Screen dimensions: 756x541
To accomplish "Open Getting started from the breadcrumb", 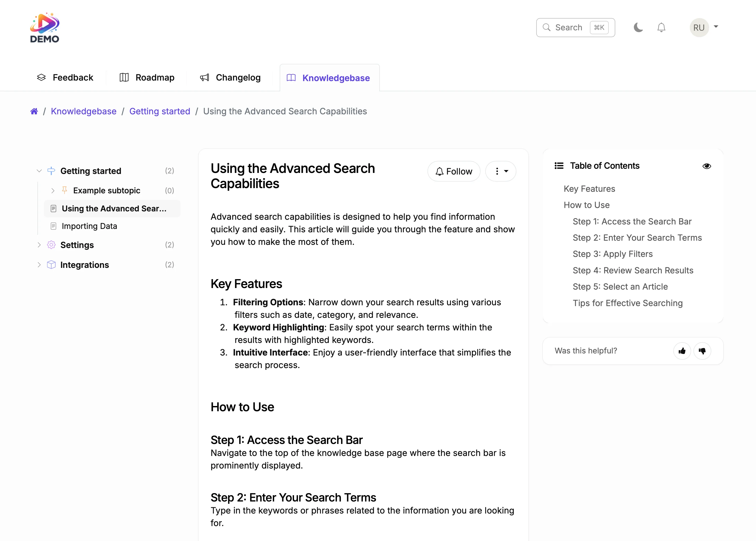I will 160,111.
